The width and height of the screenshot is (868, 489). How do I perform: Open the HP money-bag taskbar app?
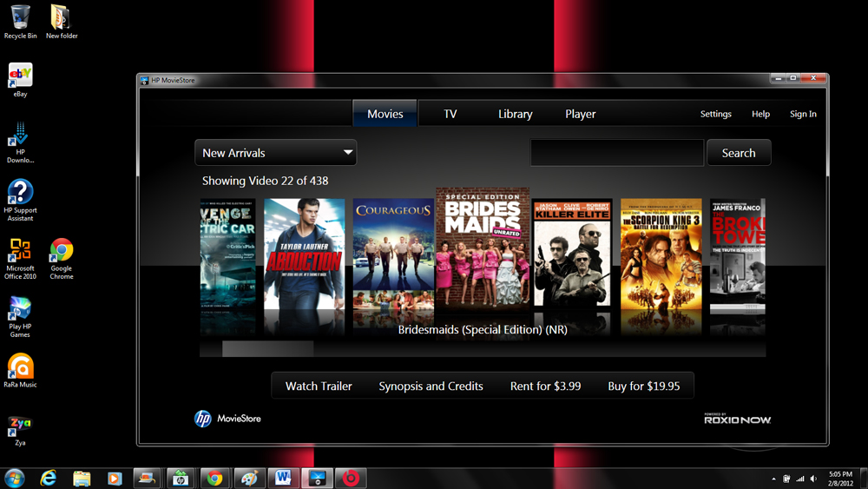(x=181, y=478)
